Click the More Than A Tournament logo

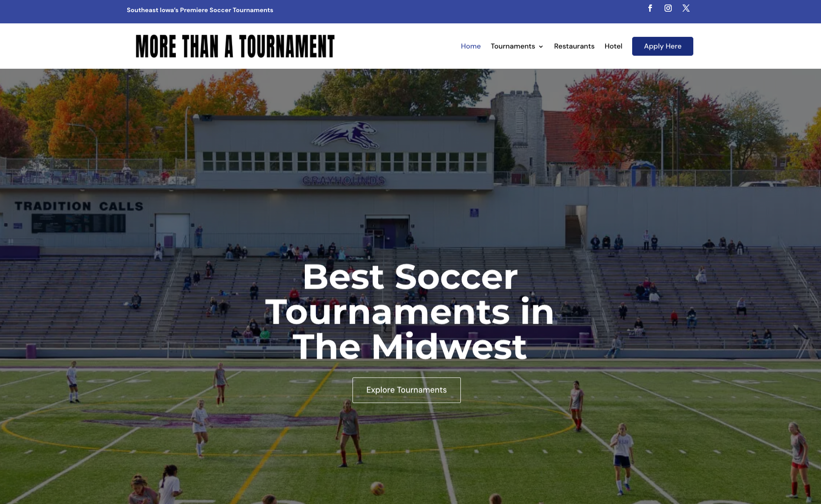tap(235, 46)
